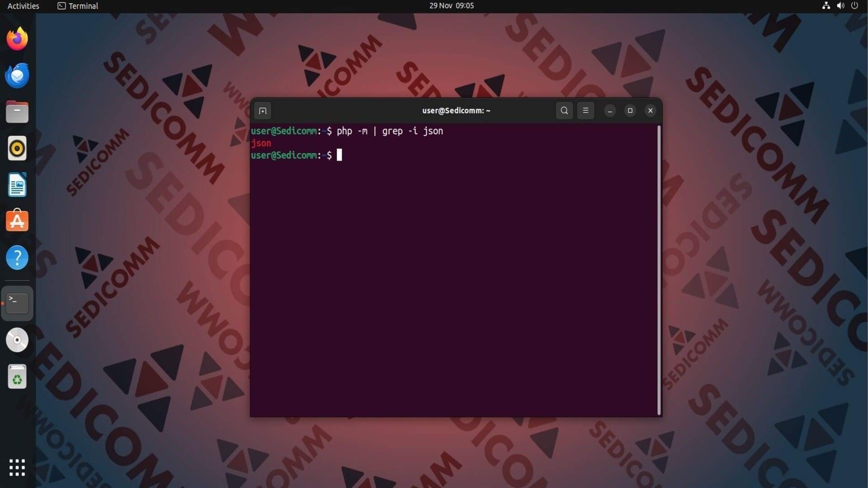Maximize the Terminal window
This screenshot has height=488, width=868.
click(630, 111)
